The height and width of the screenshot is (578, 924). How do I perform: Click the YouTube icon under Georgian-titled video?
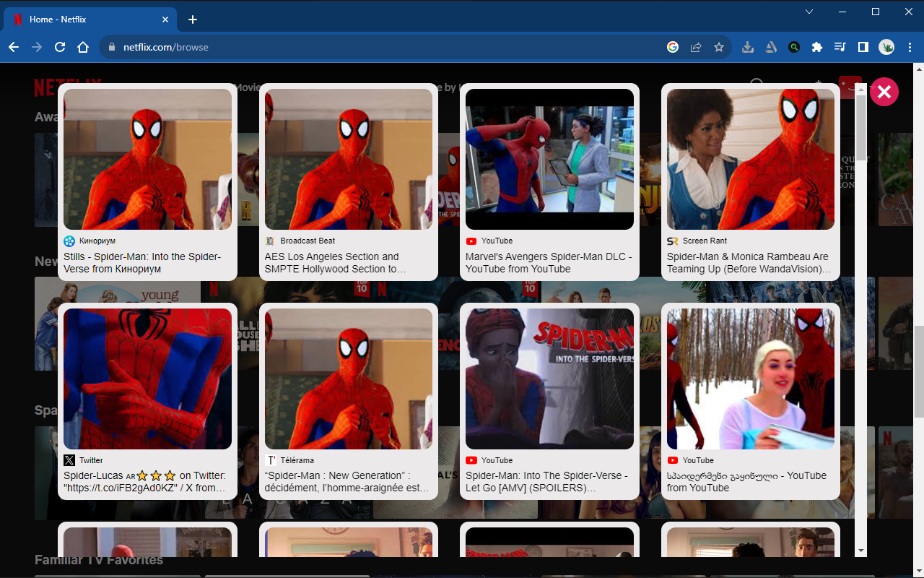(x=673, y=460)
